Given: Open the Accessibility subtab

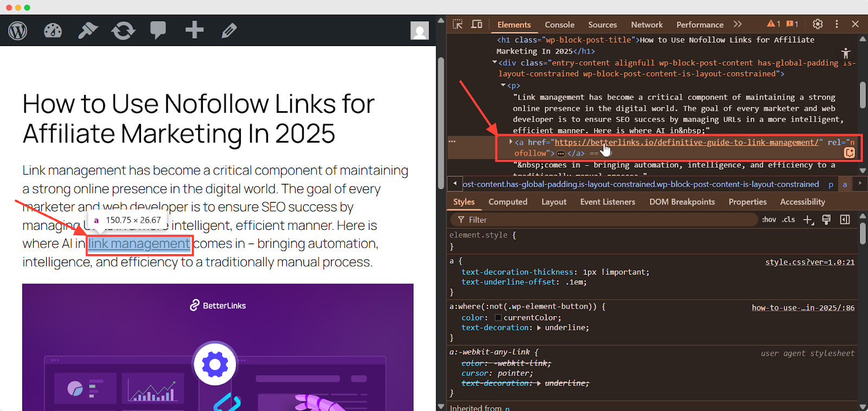Looking at the screenshot, I should [802, 202].
